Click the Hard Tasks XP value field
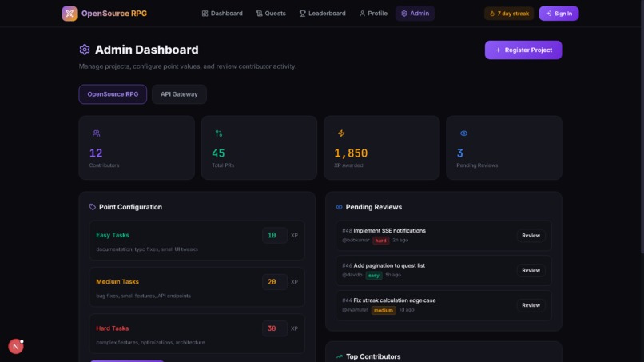This screenshot has height=362, width=644. 274,328
